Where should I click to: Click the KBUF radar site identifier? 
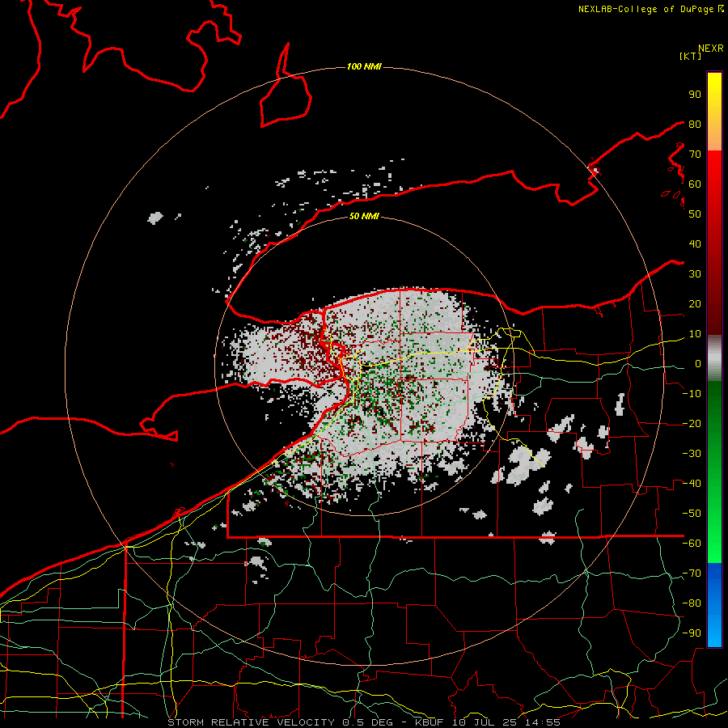click(x=429, y=722)
